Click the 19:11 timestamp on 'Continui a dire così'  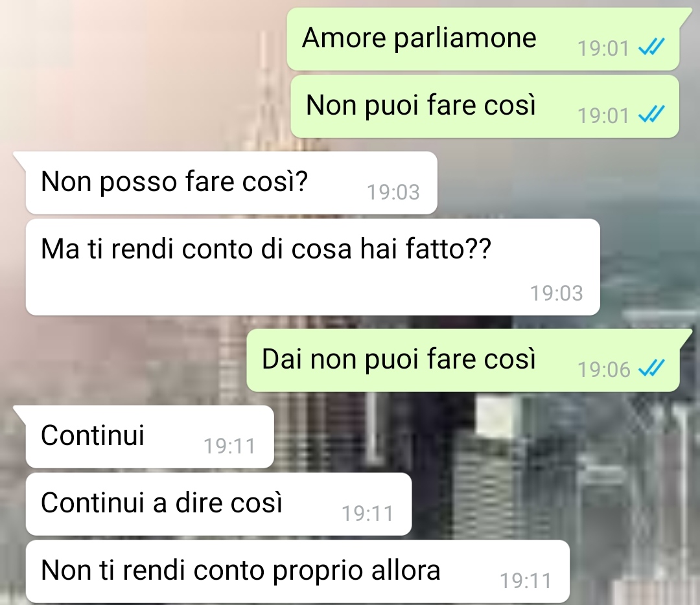(367, 514)
